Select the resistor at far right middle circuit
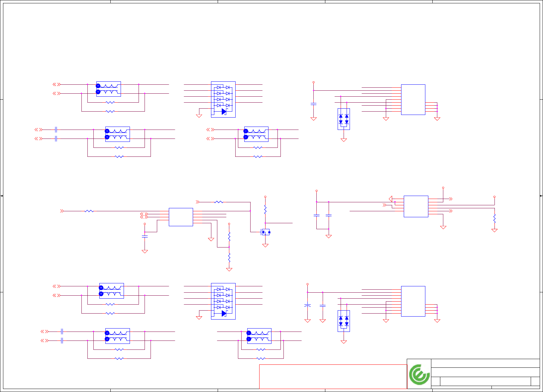 click(494, 219)
